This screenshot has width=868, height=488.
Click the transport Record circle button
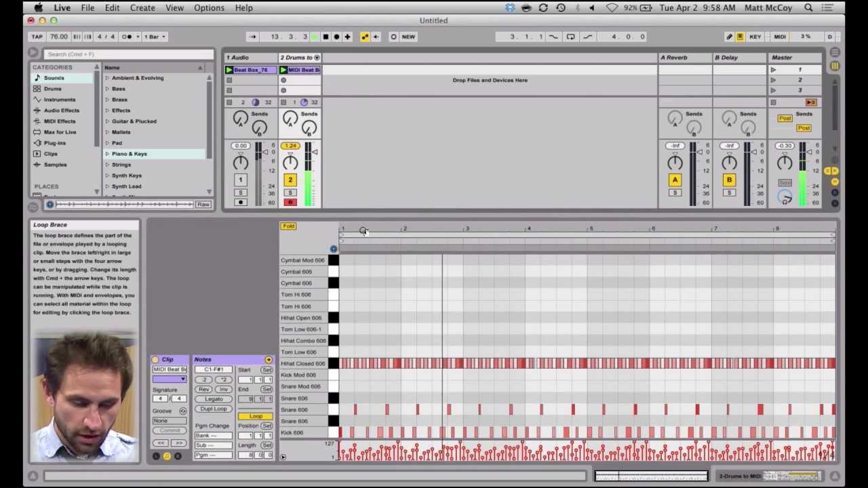tap(336, 37)
